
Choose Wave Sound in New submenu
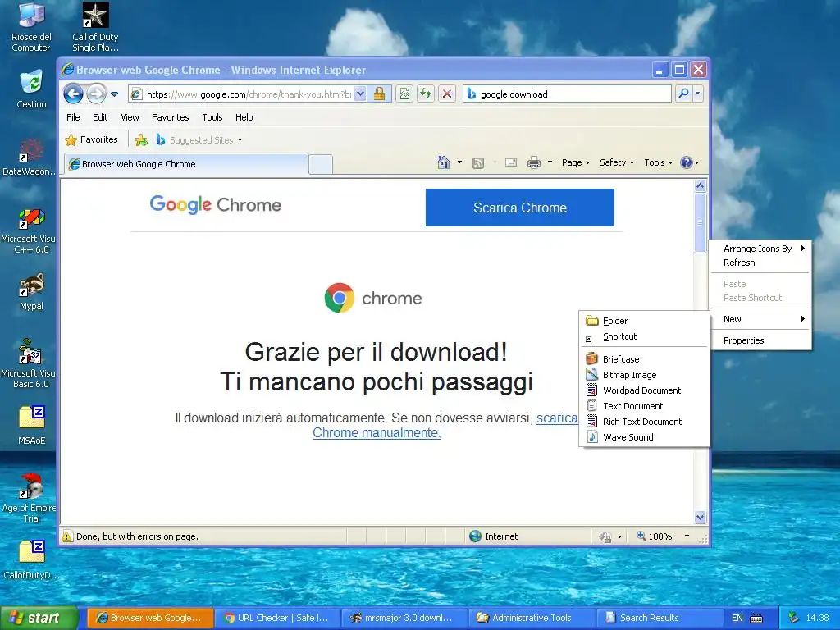645,437
